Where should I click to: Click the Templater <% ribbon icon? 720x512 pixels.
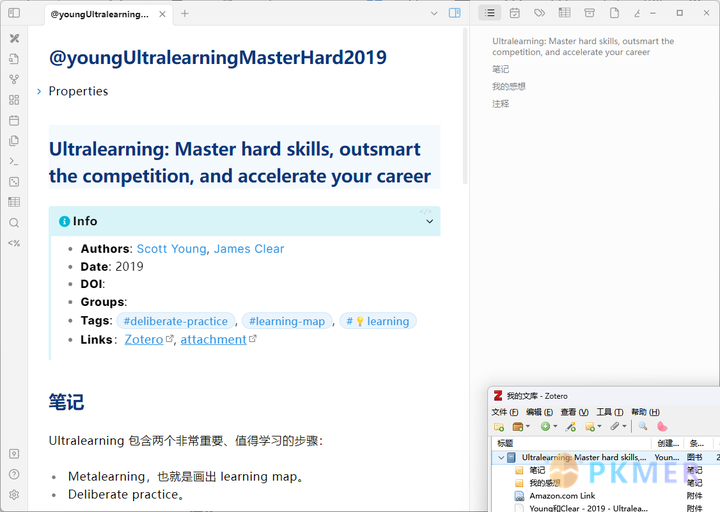tap(14, 243)
